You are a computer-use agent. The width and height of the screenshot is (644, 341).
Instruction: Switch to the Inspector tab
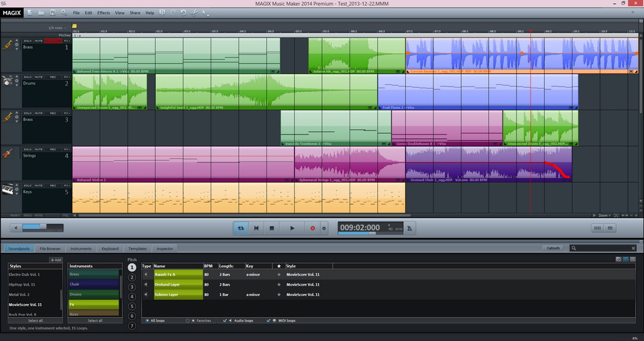click(x=165, y=248)
